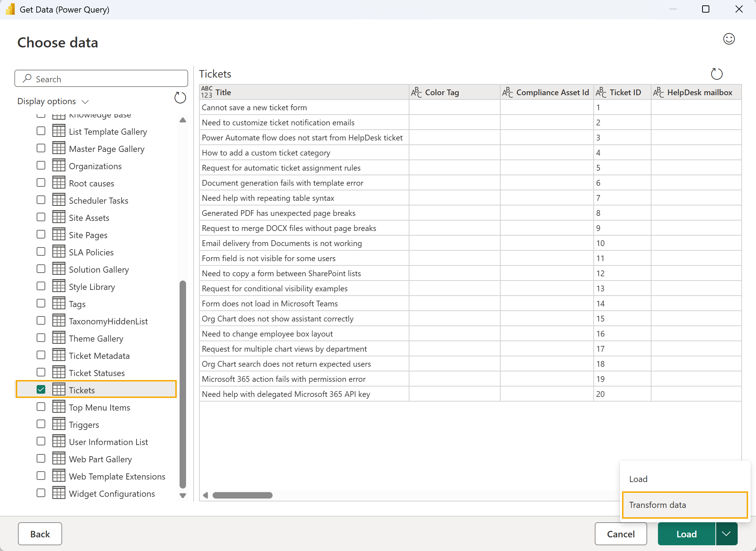Check the Web Template Extensions checkbox
Image resolution: width=756 pixels, height=551 pixels.
(41, 476)
